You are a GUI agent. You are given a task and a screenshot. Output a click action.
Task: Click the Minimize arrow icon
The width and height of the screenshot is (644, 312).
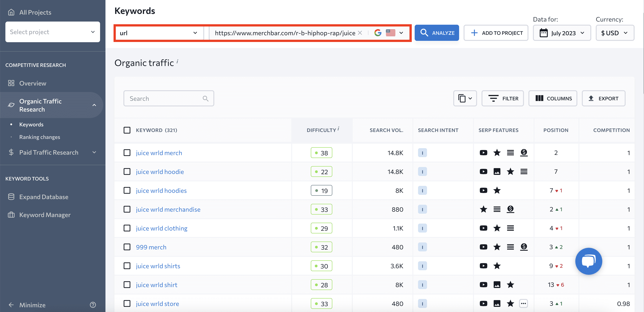11,305
